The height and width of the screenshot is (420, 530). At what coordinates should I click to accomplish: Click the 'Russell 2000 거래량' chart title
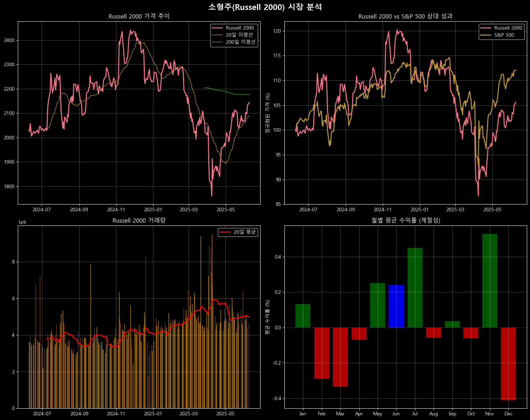(139, 220)
